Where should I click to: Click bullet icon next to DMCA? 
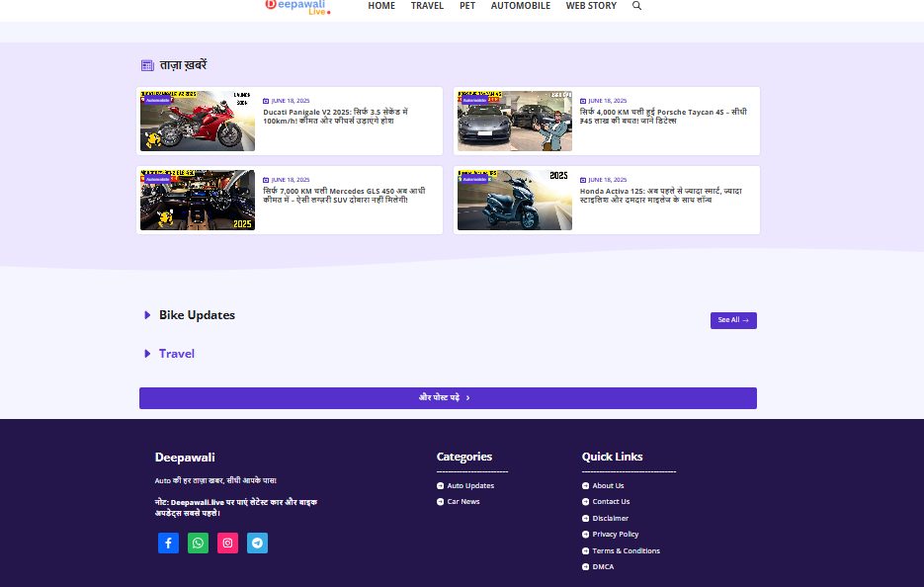point(585,567)
